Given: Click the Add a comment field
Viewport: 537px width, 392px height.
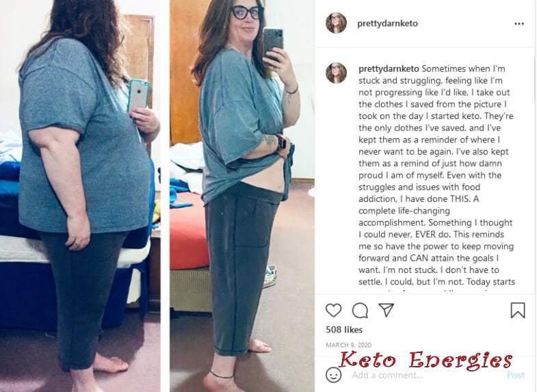Looking at the screenshot, I should click(425, 375).
